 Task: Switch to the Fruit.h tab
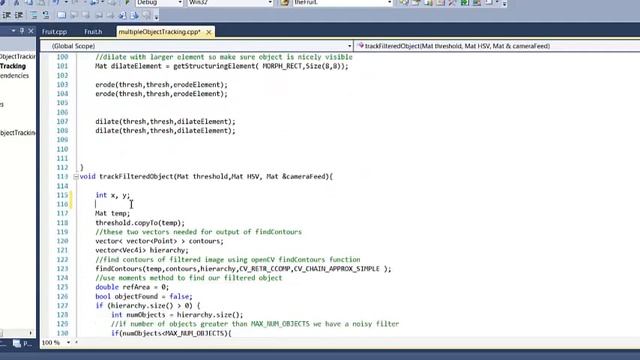pyautogui.click(x=93, y=32)
